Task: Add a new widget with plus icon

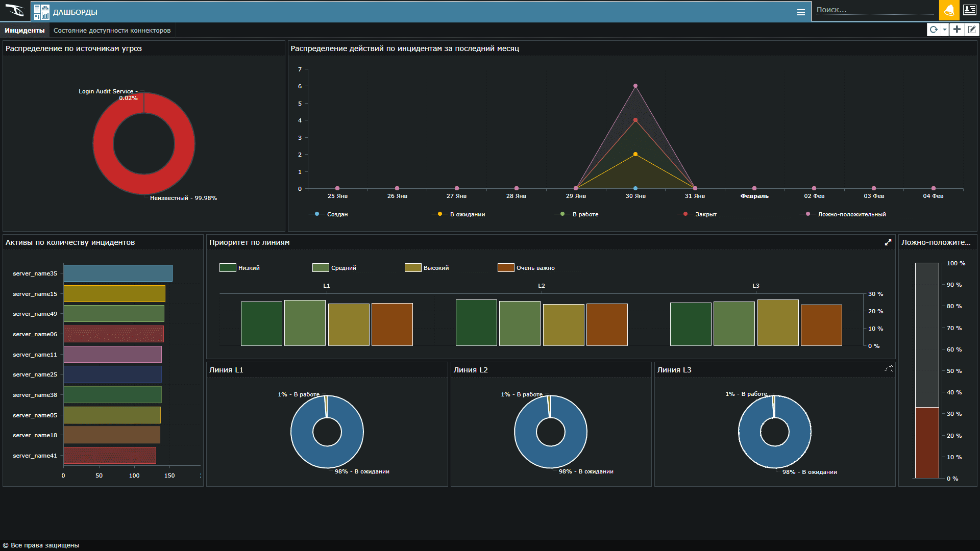Action: click(957, 30)
